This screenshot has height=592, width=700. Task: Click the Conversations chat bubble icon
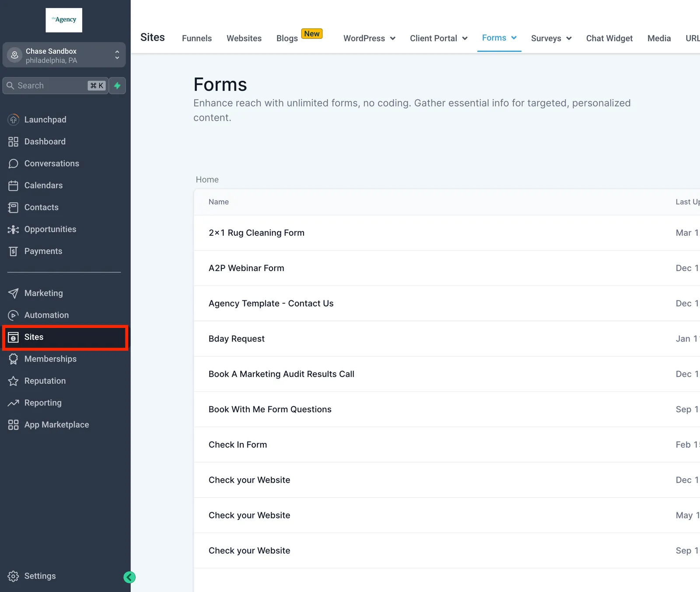[14, 164]
